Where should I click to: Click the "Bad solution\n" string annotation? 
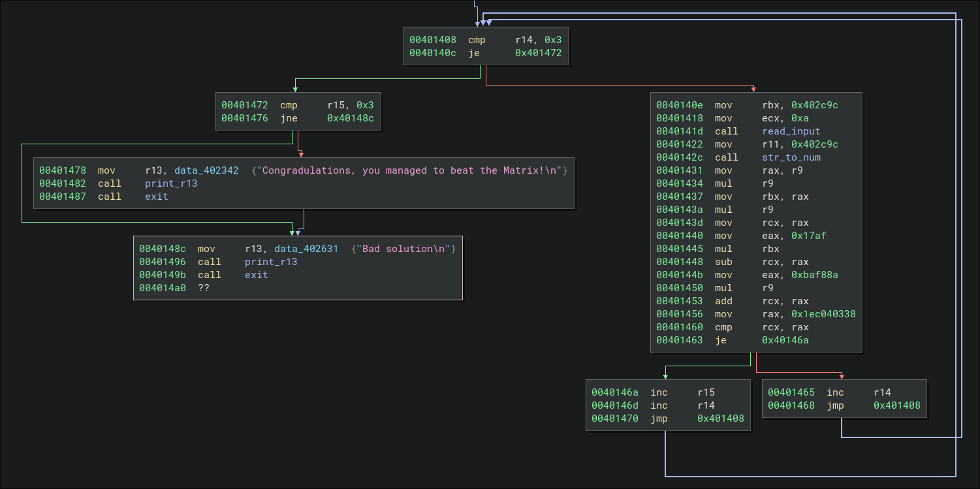403,249
